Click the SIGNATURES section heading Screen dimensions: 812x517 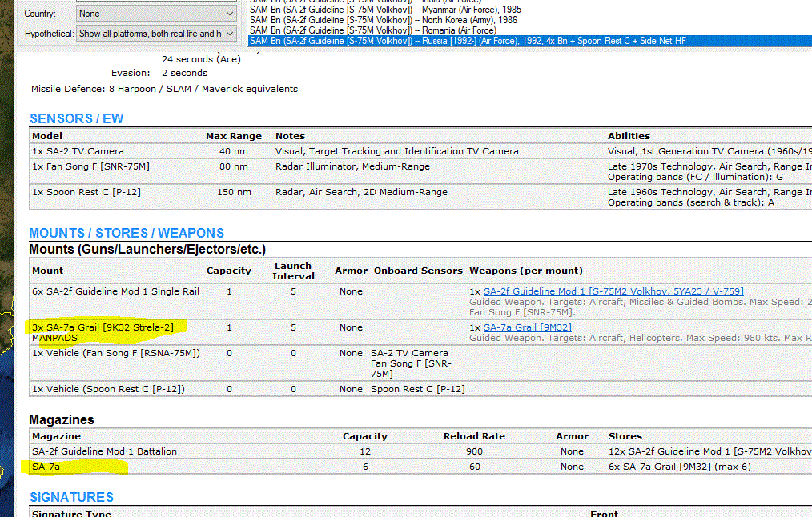tap(71, 497)
